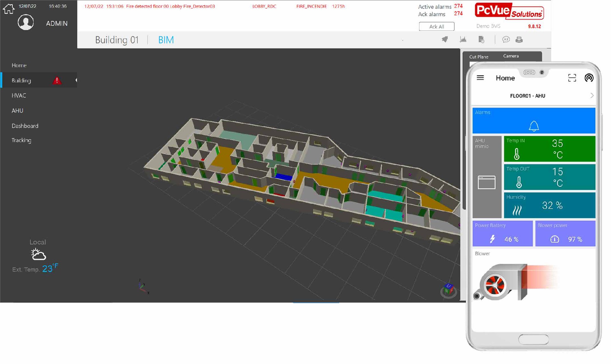The height and width of the screenshot is (364, 611).
Task: Select Building in the sidebar menu
Action: [21, 80]
